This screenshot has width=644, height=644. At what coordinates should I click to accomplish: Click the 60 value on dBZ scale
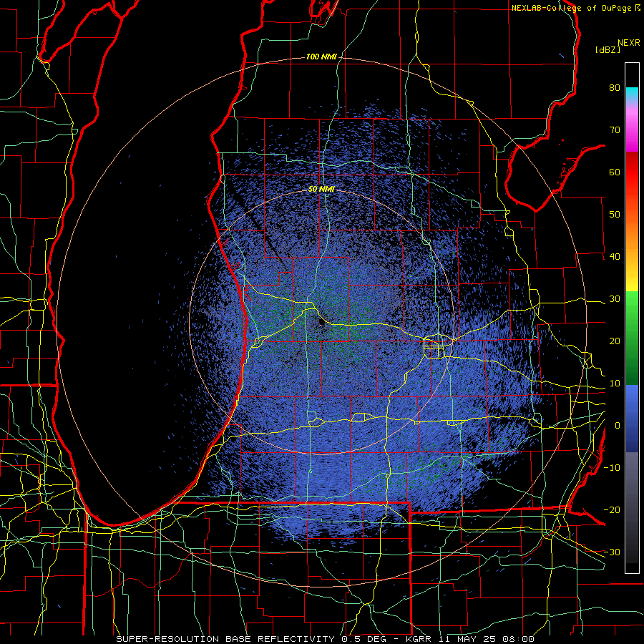[x=615, y=172]
